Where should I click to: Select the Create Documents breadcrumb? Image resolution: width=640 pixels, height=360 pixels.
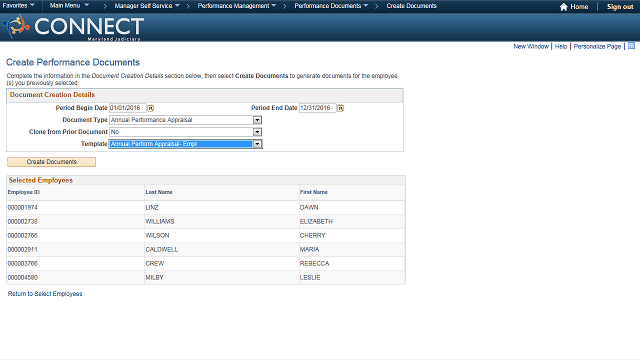(x=411, y=6)
